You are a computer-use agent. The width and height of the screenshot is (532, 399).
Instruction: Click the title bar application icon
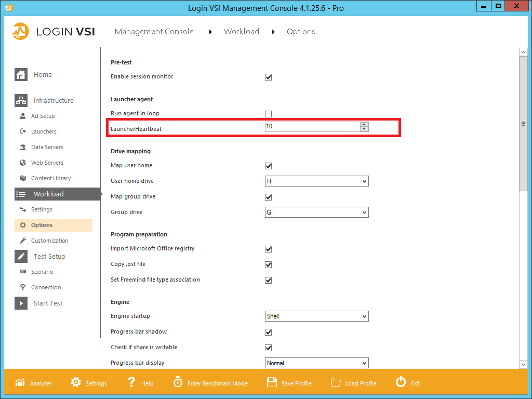pyautogui.click(x=9, y=7)
